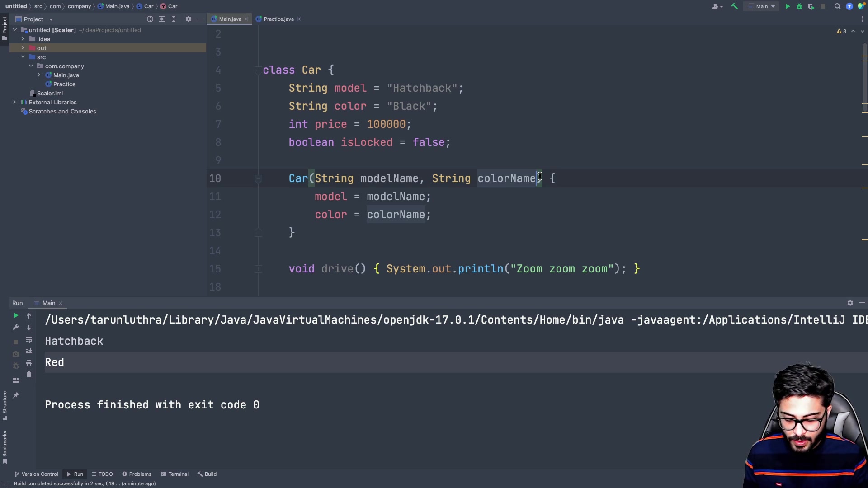Screen dimensions: 868x488
Task: Toggle scroll to end of console
Action: [x=29, y=351]
